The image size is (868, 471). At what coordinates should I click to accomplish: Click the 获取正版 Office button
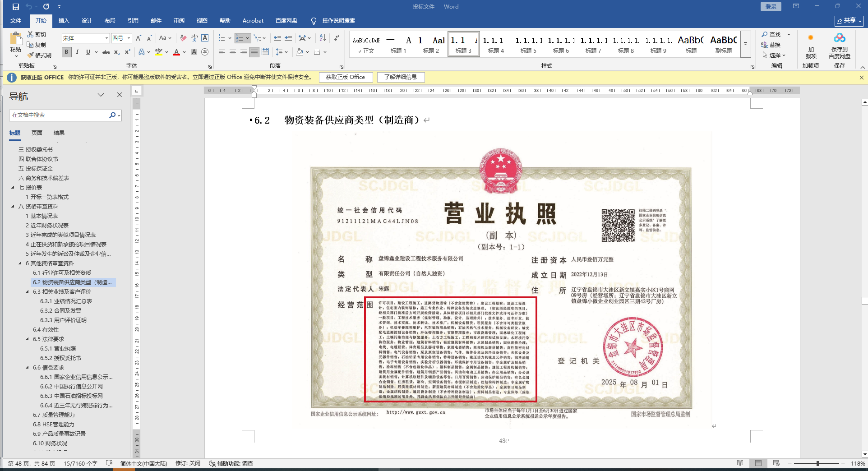click(x=346, y=77)
